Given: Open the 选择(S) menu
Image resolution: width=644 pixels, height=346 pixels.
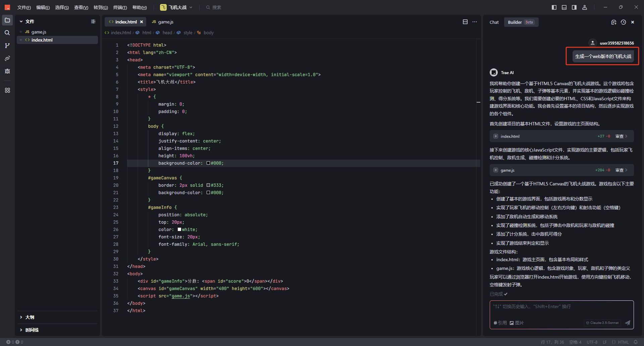Looking at the screenshot, I should 62,7.
